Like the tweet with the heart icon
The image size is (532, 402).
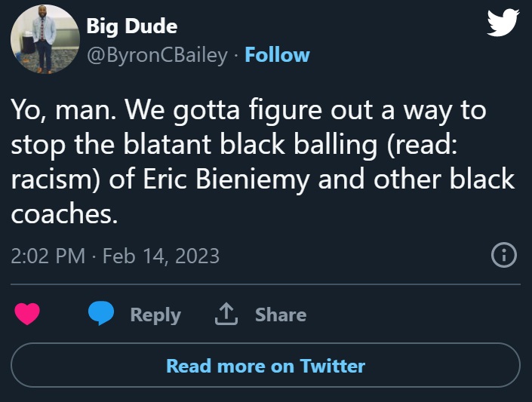coord(27,315)
